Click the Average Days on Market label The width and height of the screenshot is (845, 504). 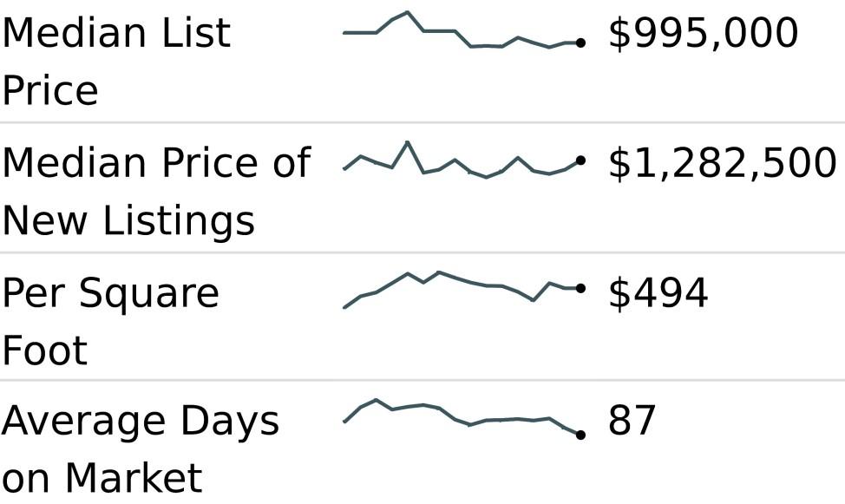(x=141, y=449)
